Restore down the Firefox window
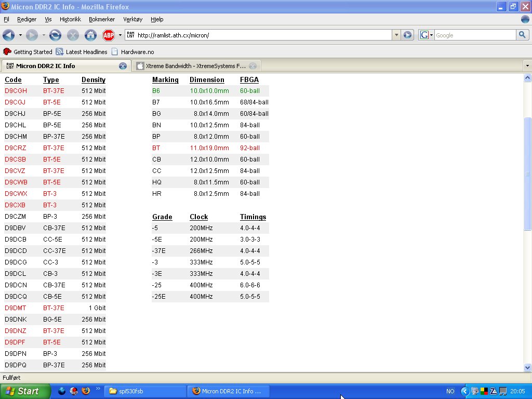This screenshot has width=532, height=399. [513, 6]
